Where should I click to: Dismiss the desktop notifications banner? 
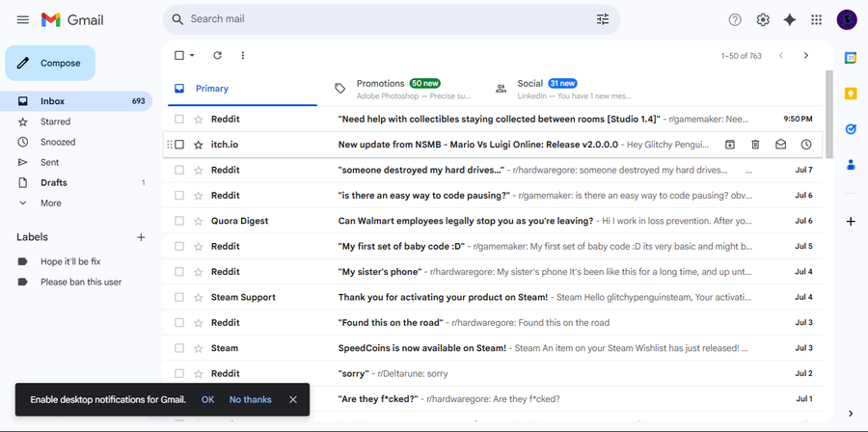click(293, 399)
